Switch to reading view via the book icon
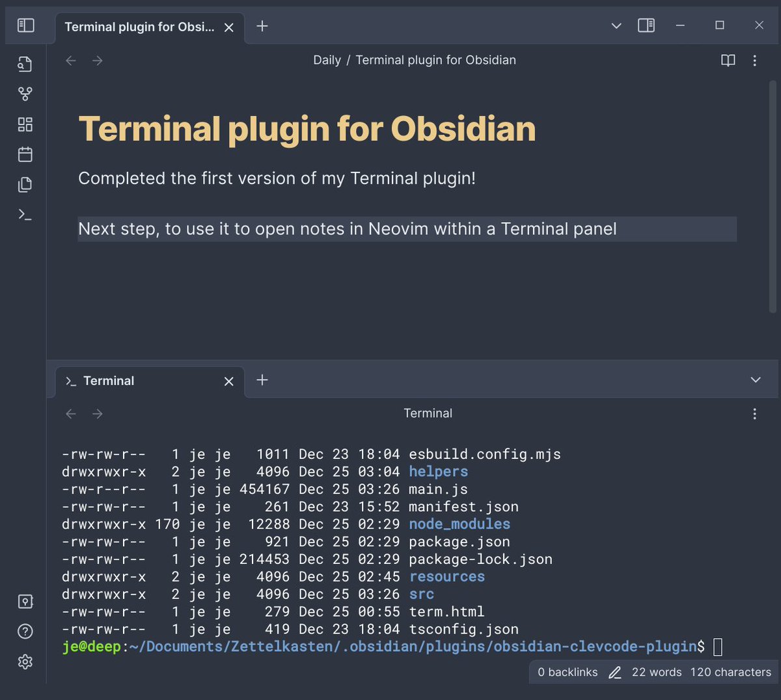The width and height of the screenshot is (781, 700). 727,60
